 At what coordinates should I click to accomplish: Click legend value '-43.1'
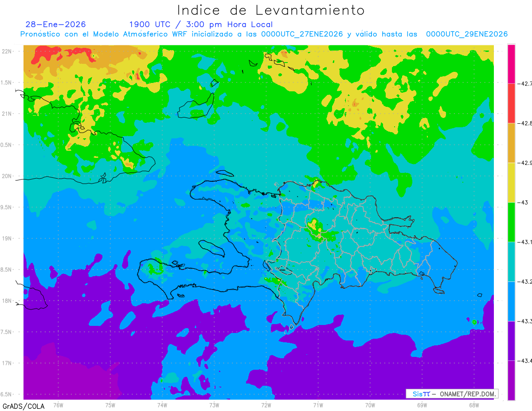tap(525, 242)
